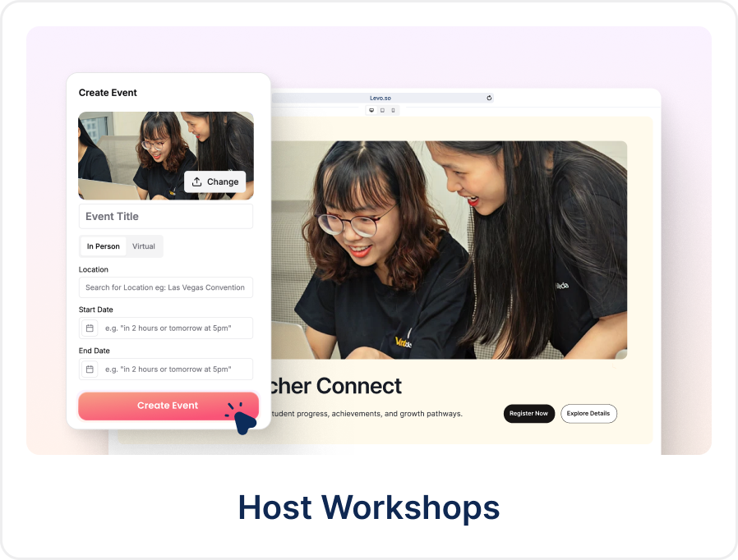Open the End Date calendar picker icon

pyautogui.click(x=89, y=369)
